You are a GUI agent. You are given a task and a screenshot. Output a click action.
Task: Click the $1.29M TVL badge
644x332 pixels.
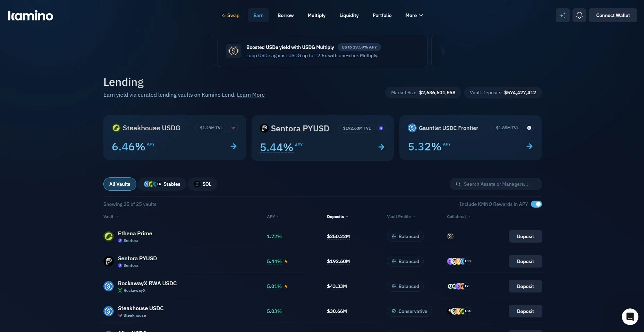click(x=211, y=128)
